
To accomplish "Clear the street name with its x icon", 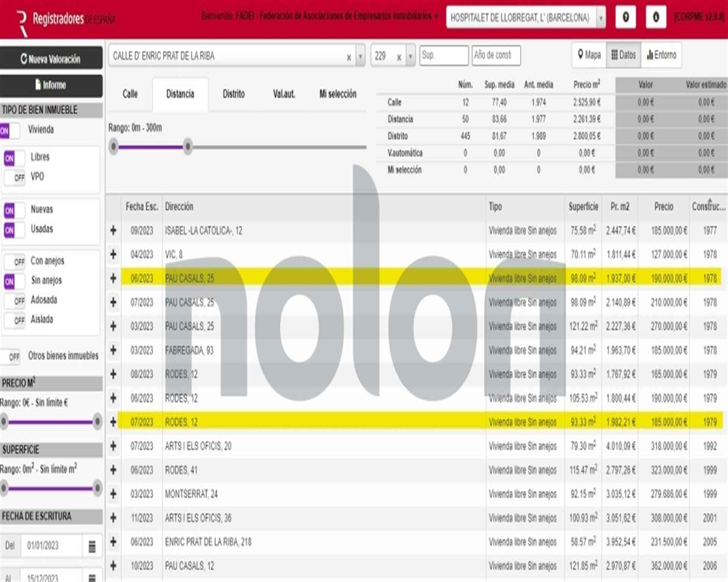I will click(x=349, y=57).
